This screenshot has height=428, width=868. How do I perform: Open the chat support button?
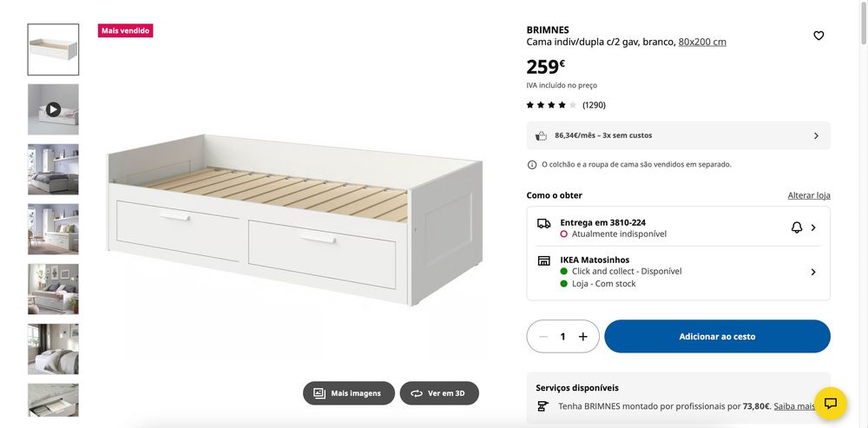pos(830,403)
